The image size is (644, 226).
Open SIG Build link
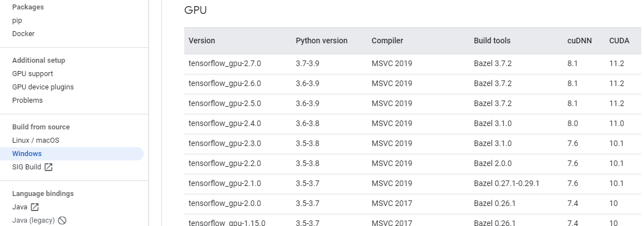27,167
